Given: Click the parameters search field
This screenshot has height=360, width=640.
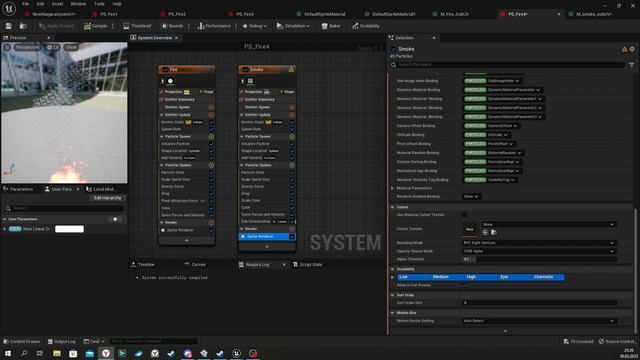Looking at the screenshot, I should [64, 208].
